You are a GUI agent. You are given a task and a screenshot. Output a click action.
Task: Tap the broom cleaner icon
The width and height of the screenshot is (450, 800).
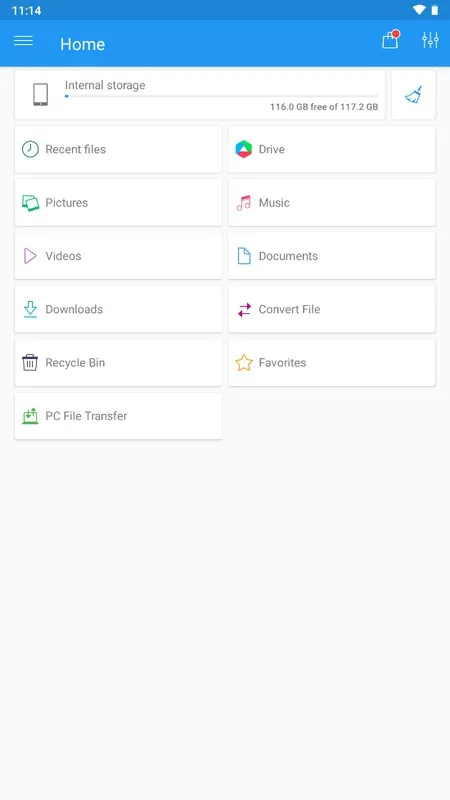[x=413, y=95]
